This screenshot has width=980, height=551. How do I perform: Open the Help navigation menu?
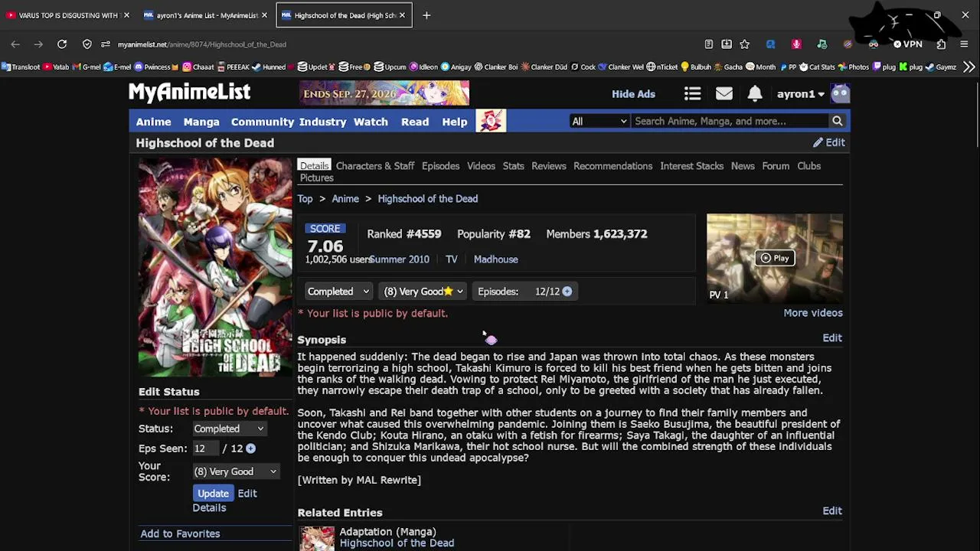coord(455,122)
